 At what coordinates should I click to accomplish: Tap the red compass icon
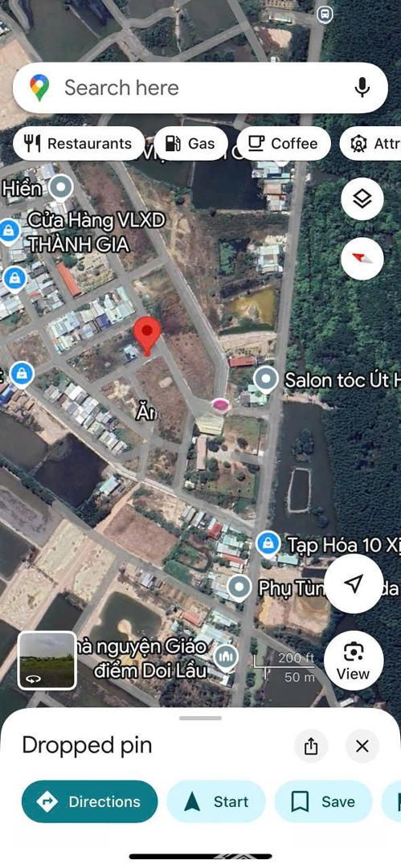click(x=362, y=258)
